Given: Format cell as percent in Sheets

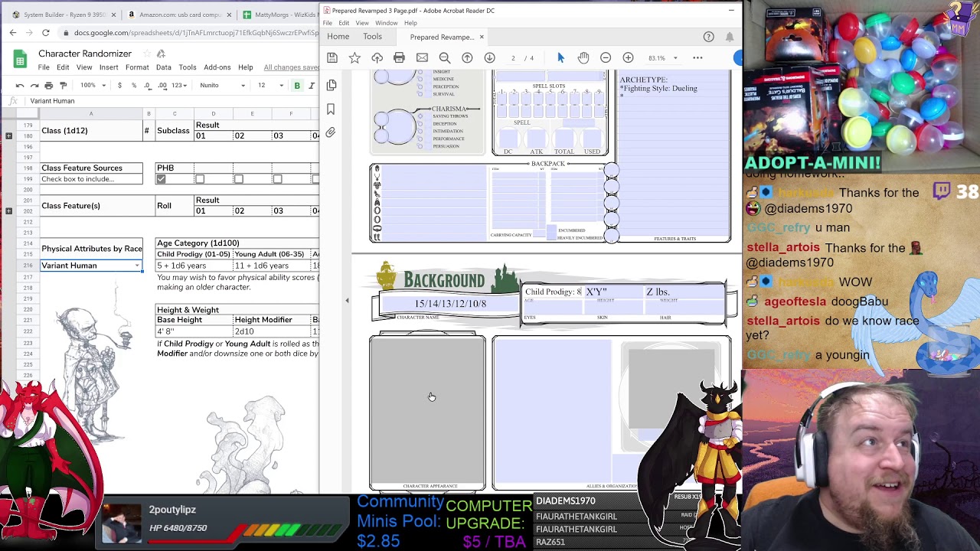Looking at the screenshot, I should coord(134,86).
